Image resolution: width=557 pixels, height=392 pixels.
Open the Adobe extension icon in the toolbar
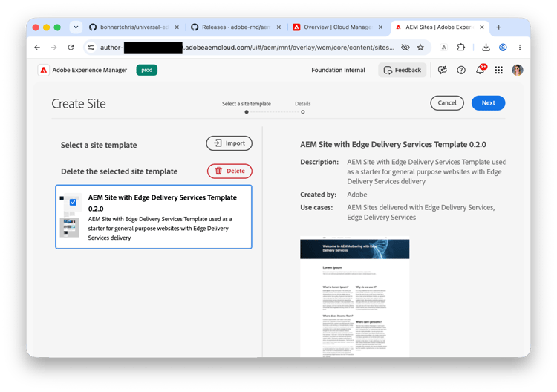[443, 48]
